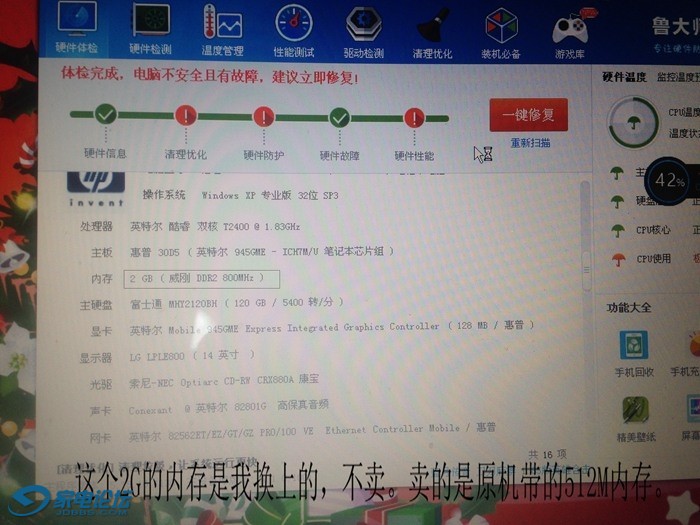The height and width of the screenshot is (525, 700).
Task: Click the 42% floating usage ball
Action: (669, 181)
